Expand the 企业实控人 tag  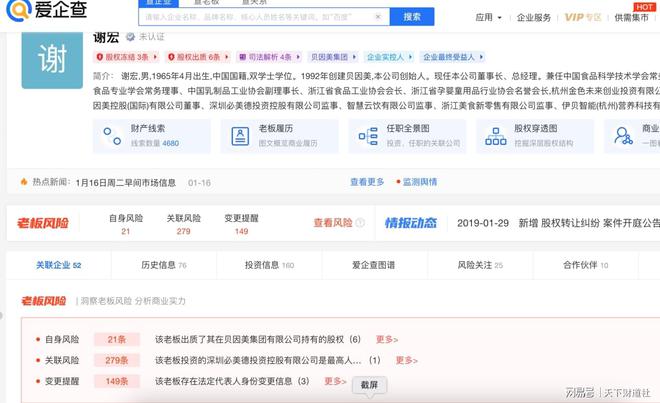coord(389,57)
